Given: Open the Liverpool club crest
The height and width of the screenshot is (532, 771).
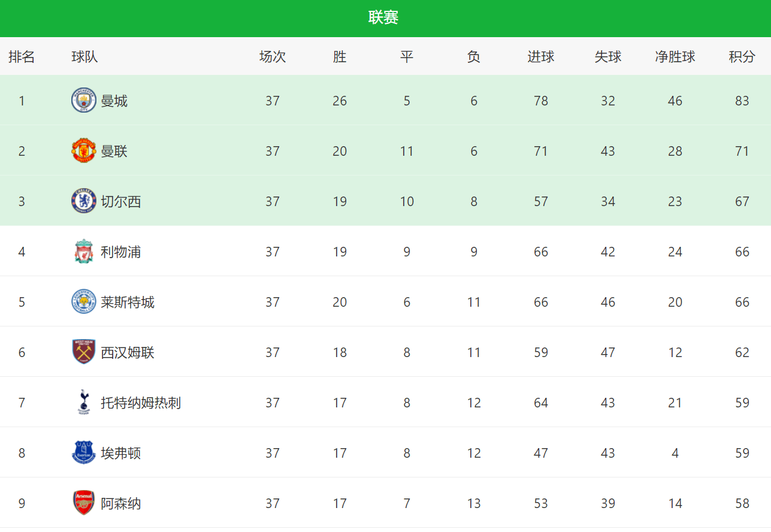Looking at the screenshot, I should tap(83, 251).
